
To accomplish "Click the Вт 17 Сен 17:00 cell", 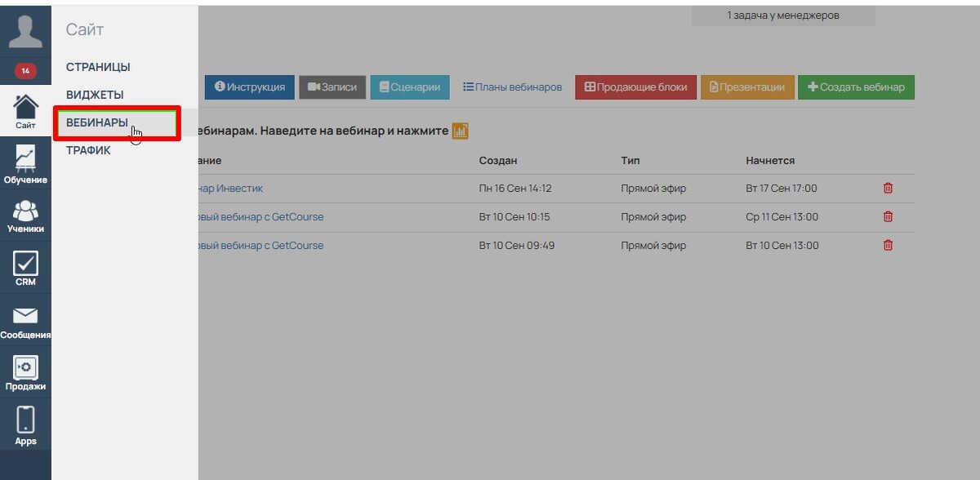I will coord(782,188).
